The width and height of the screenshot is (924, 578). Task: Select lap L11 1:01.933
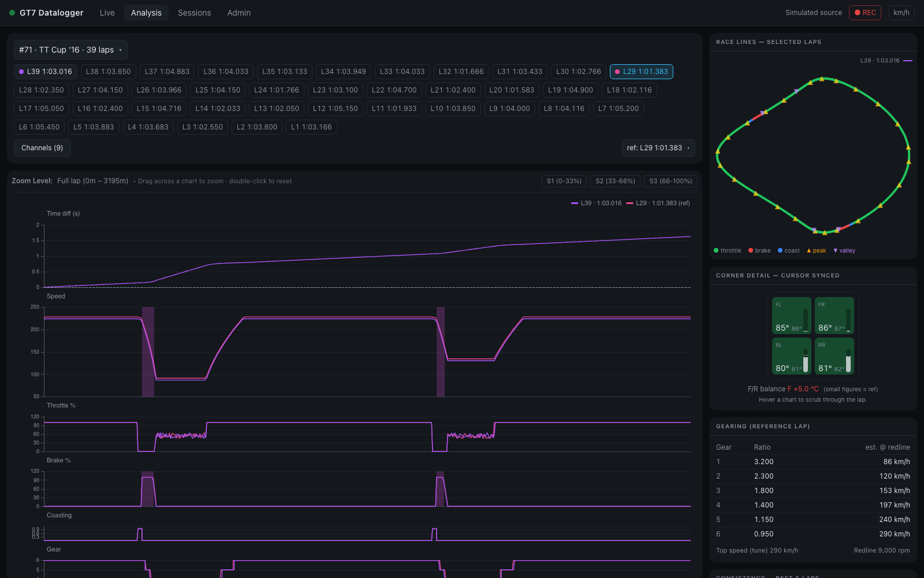pos(394,109)
